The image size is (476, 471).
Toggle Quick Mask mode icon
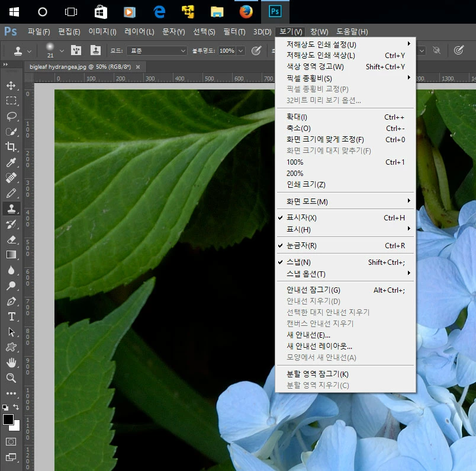[11, 441]
